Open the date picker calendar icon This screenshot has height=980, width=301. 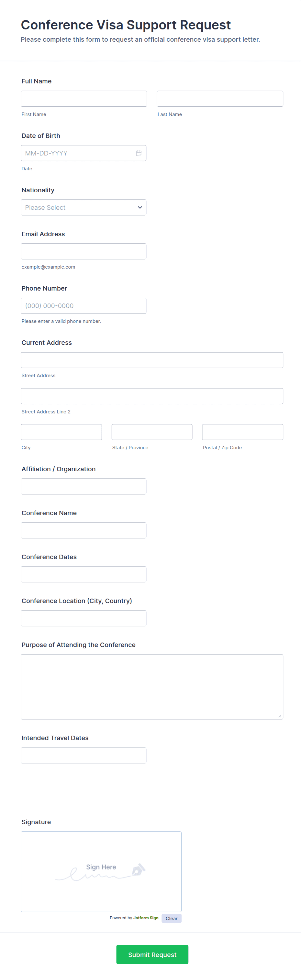139,153
